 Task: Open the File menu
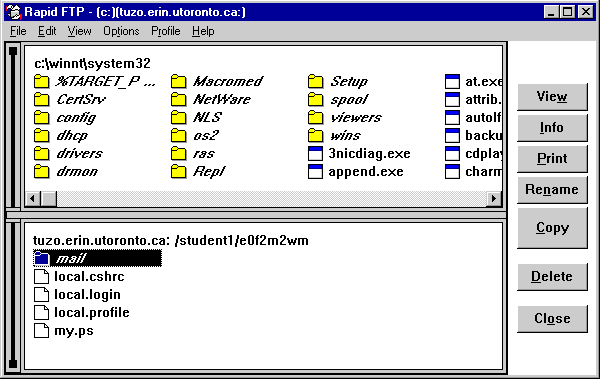click(18, 31)
